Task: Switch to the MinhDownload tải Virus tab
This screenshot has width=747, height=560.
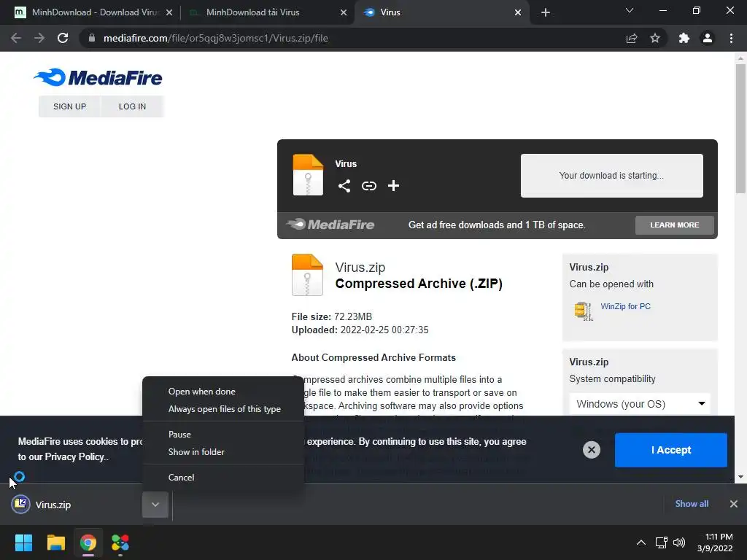Action: tap(267, 12)
